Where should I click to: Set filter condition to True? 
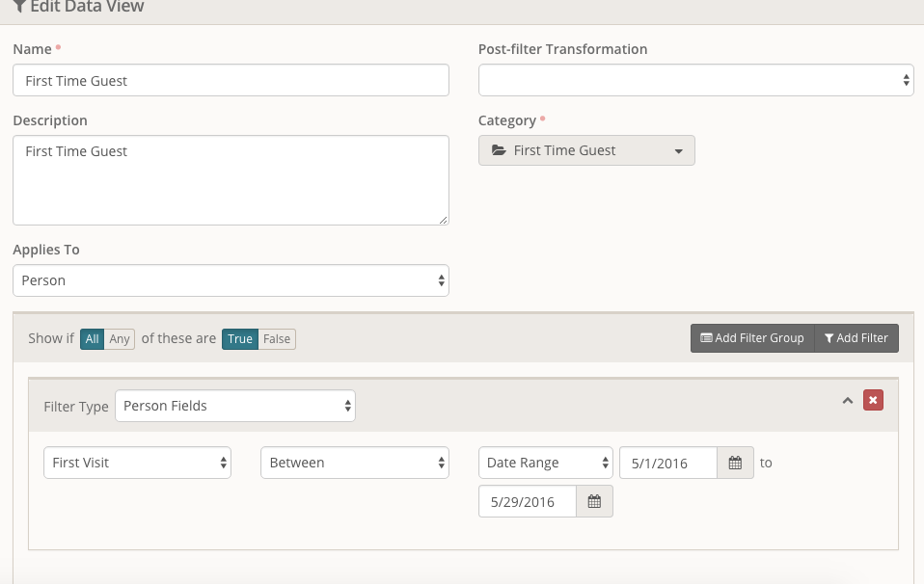click(240, 339)
